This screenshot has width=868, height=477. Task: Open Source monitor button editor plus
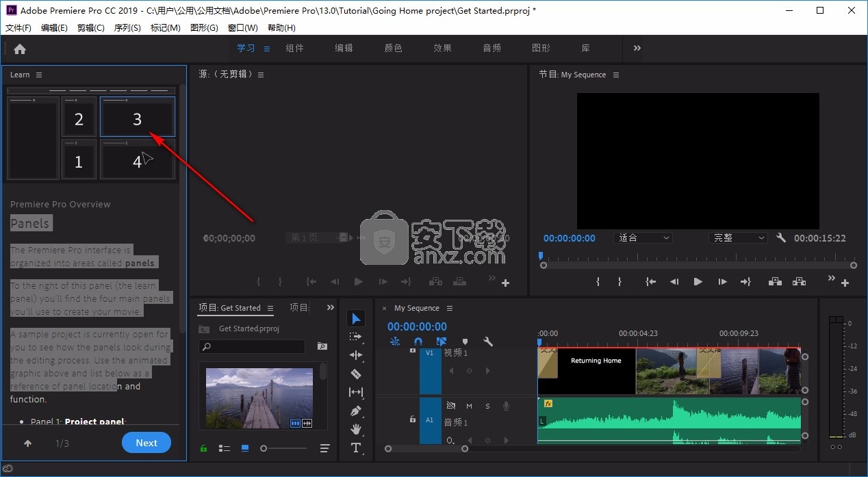pos(506,283)
